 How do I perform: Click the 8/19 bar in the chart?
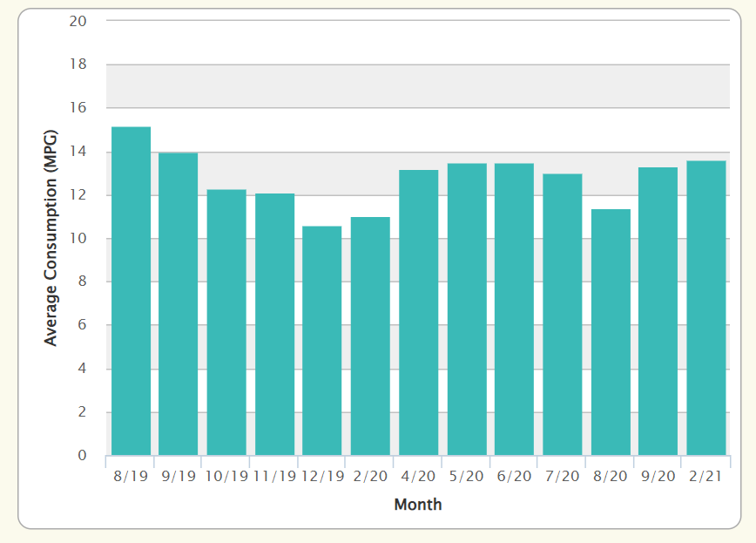[x=132, y=291]
